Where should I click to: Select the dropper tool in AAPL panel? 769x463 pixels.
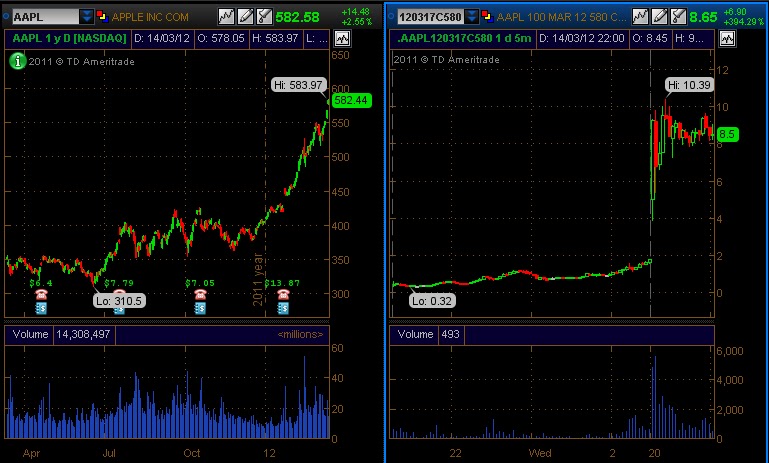[264, 17]
